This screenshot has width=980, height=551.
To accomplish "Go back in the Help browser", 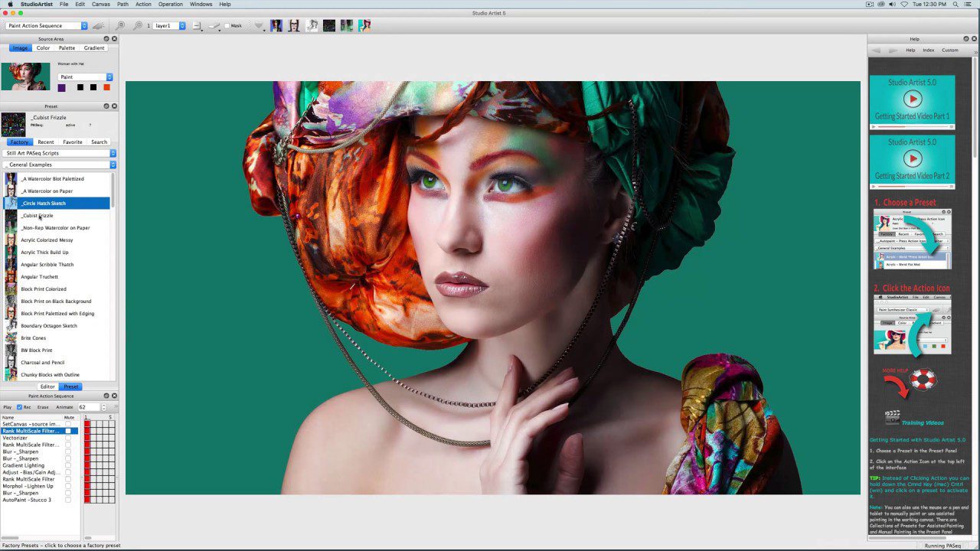I will (x=877, y=51).
